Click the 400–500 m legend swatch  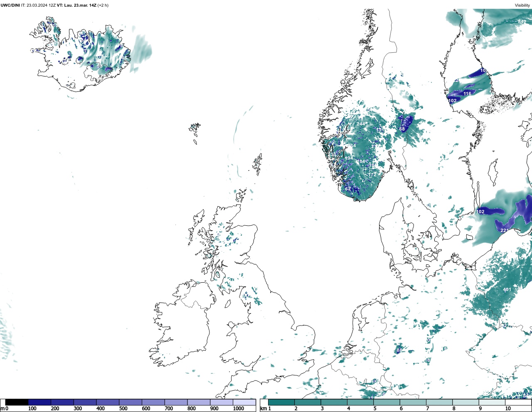point(108,402)
